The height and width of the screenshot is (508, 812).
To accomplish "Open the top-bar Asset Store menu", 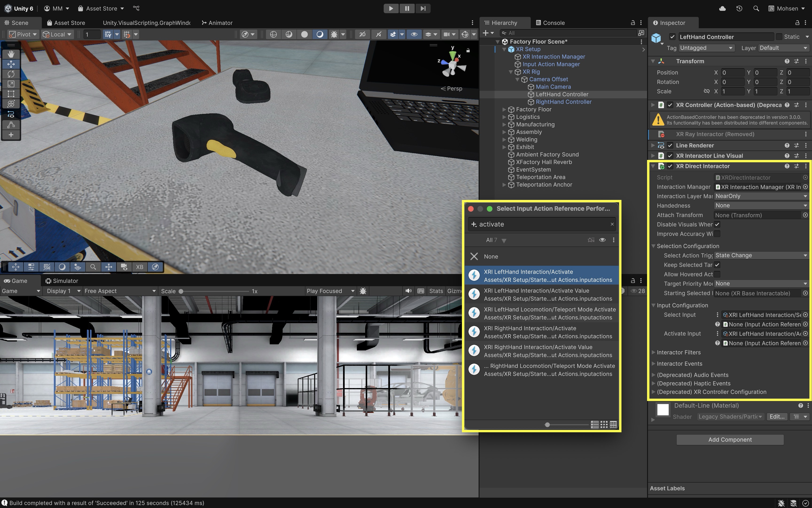I will pos(101,8).
